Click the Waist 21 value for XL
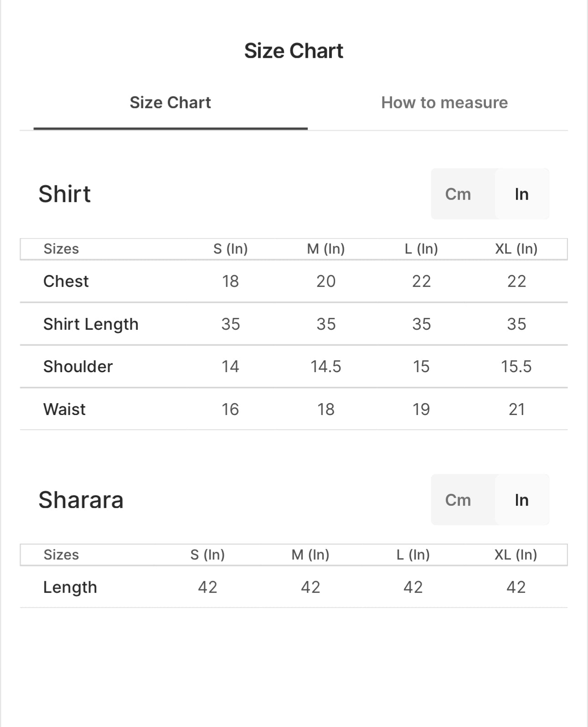This screenshot has width=588, height=727. [516, 410]
